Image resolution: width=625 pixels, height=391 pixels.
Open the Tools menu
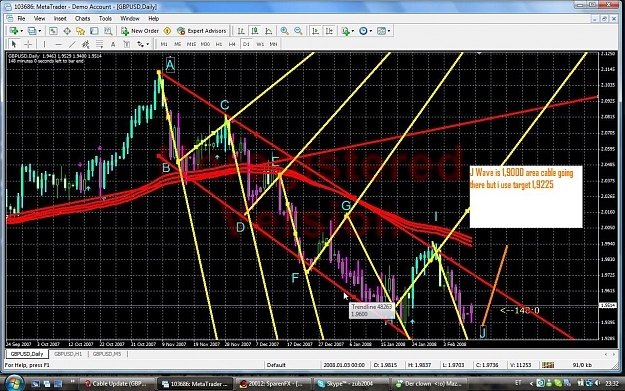(105, 18)
